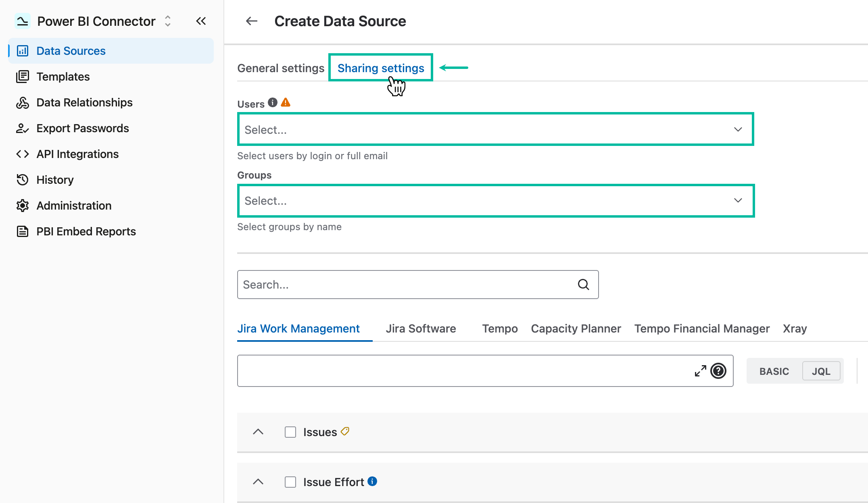Open the Groups select dropdown

click(x=496, y=201)
